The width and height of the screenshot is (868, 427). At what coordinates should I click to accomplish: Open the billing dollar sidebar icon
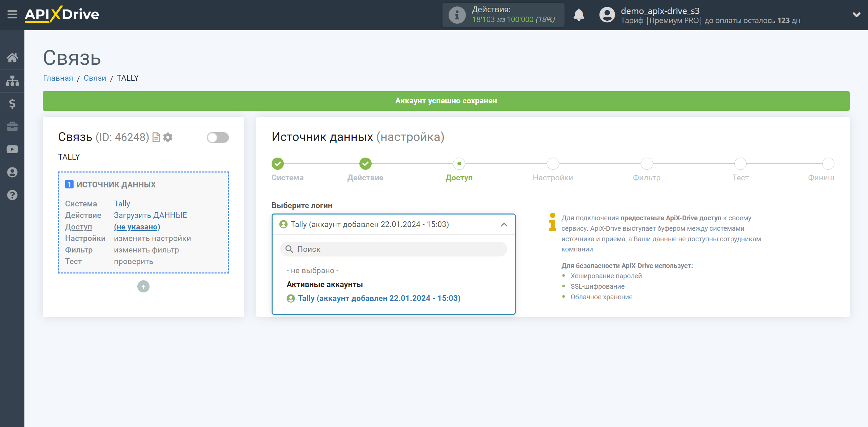[x=12, y=103]
